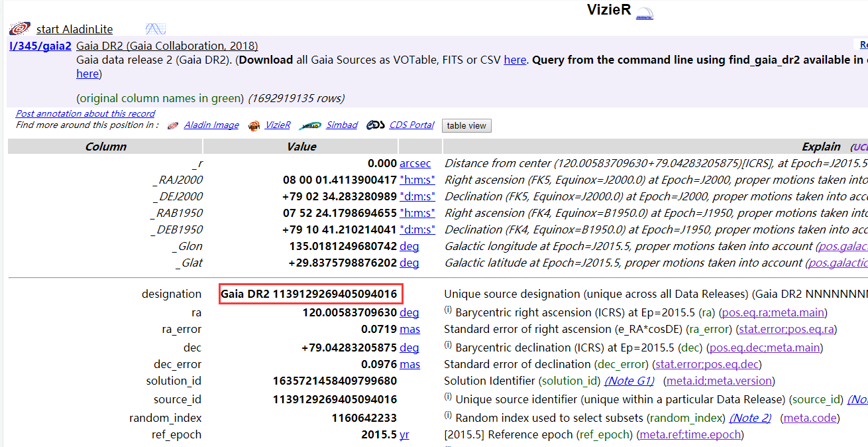This screenshot has height=447, width=868.
Task: Click the dec value +79.04283205875
Action: [x=349, y=348]
